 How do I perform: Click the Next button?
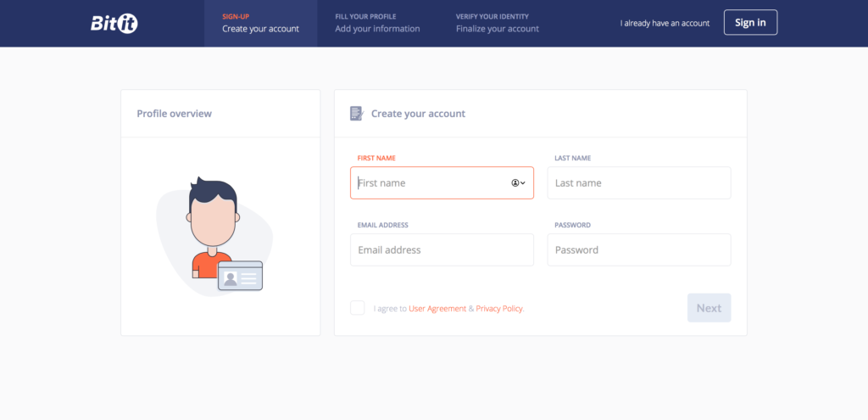pos(709,308)
